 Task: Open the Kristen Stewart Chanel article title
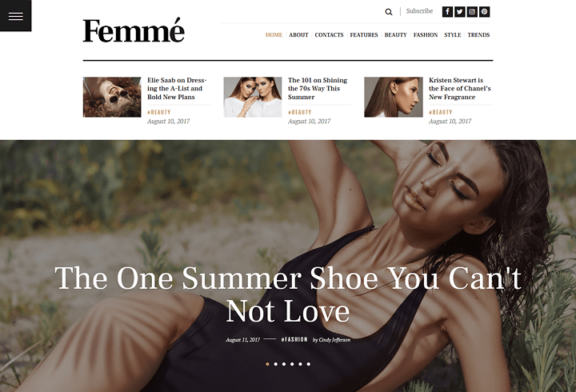[x=459, y=89]
